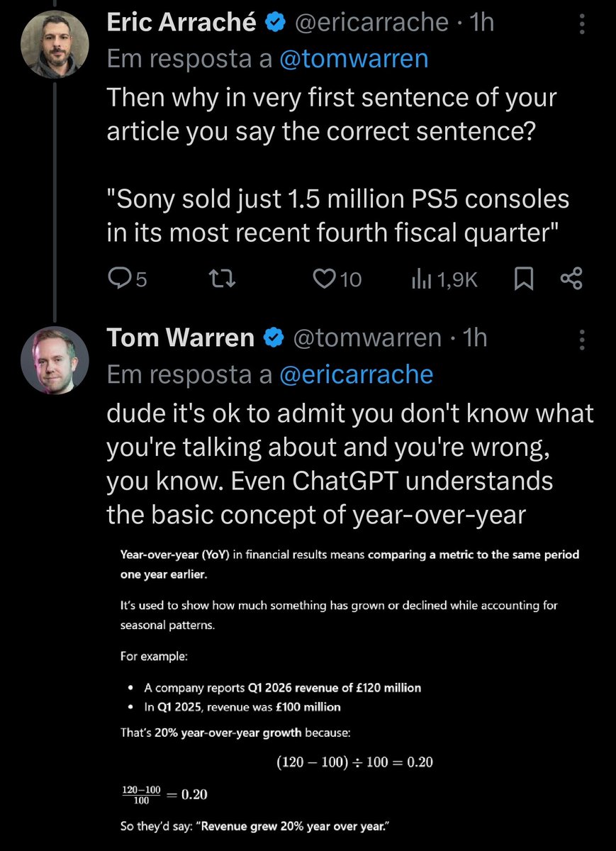Click the @tomwarren mention link
Viewport: 616px width, 851px height.
(354, 59)
